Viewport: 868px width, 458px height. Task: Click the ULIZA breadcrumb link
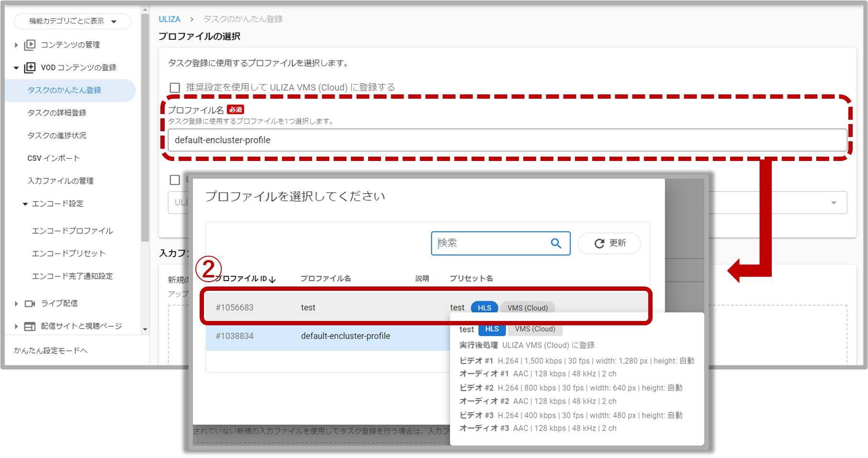click(x=169, y=19)
